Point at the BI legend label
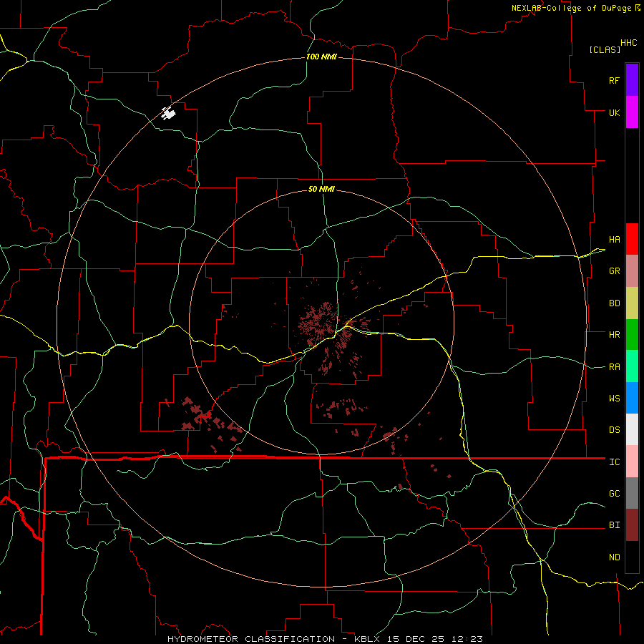 614,525
